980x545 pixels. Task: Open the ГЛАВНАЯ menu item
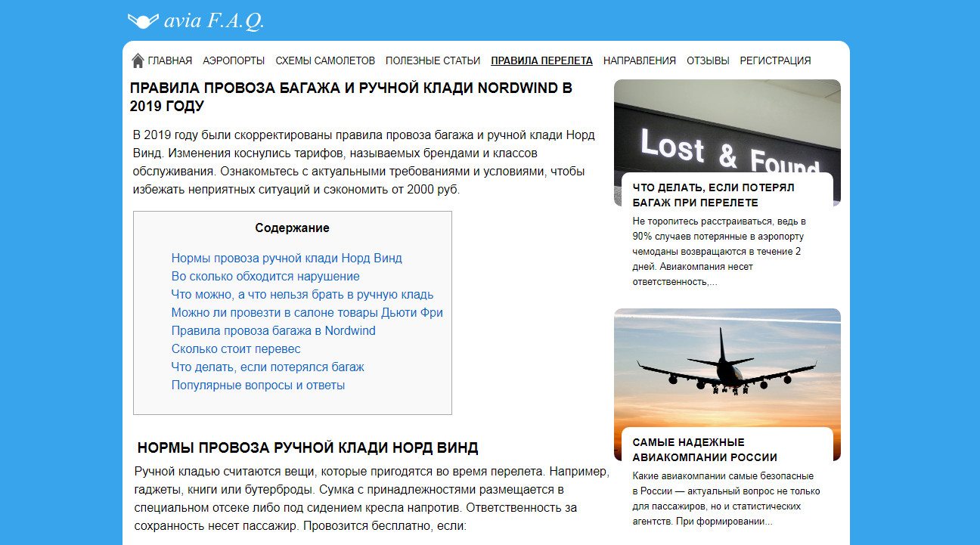coord(169,61)
